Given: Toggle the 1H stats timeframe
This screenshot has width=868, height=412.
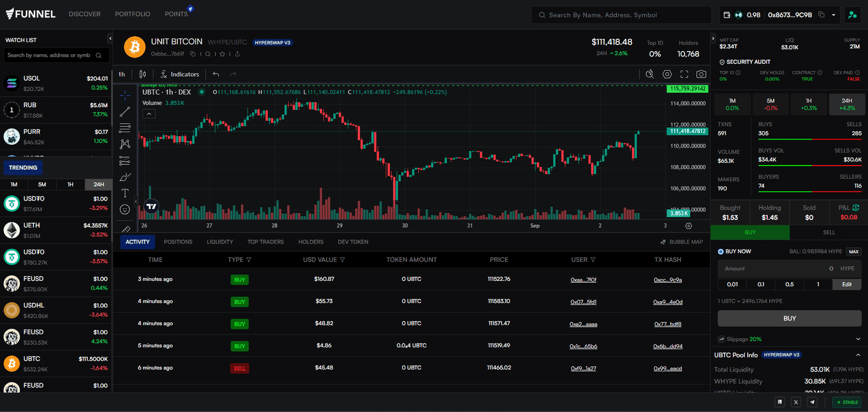Looking at the screenshot, I should tap(809, 104).
